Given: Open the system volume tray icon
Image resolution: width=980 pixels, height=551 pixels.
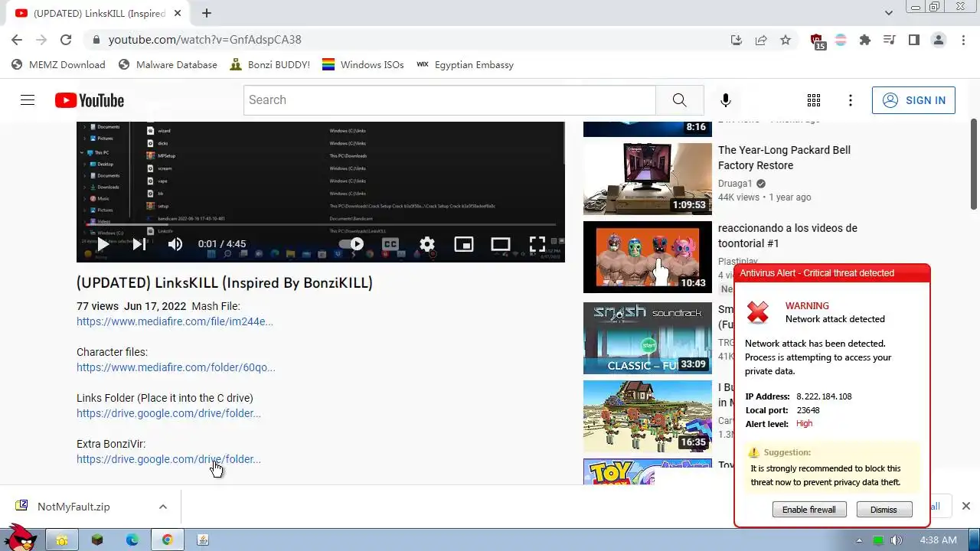Looking at the screenshot, I should tap(897, 540).
